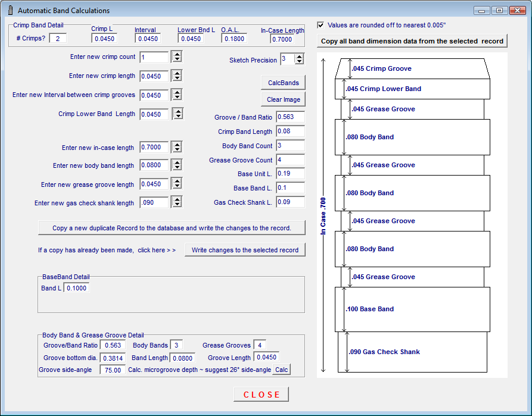Screen dimensions: 532x416
Task: Focus the Groove bottom dia. field
Action: [113, 358]
